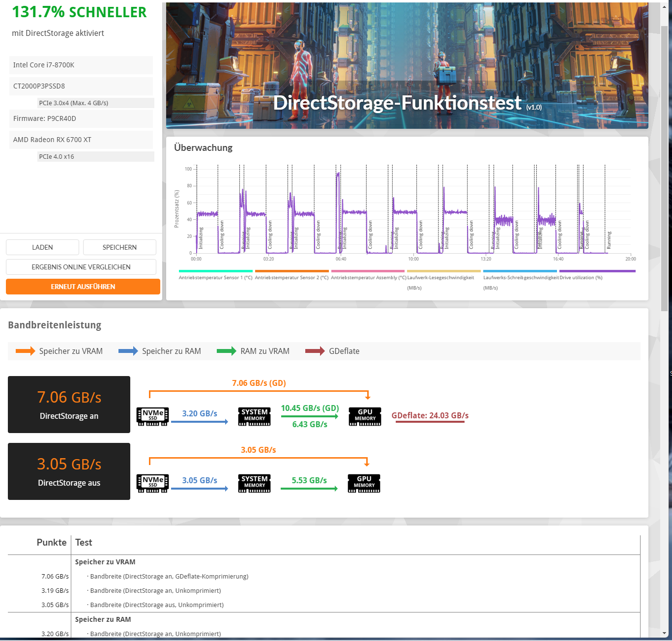Click the 3.19 GB/s score in the table

tap(55, 590)
